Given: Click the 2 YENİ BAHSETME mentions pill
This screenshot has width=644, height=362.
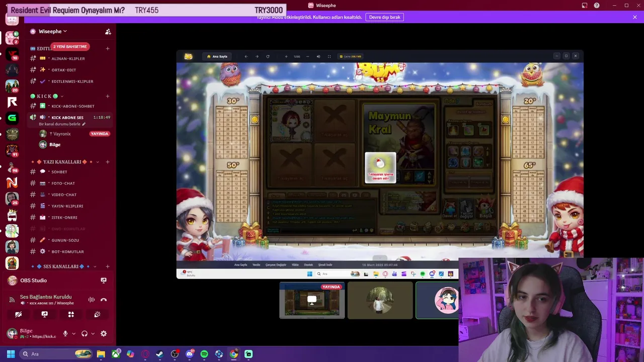Looking at the screenshot, I should [70, 47].
